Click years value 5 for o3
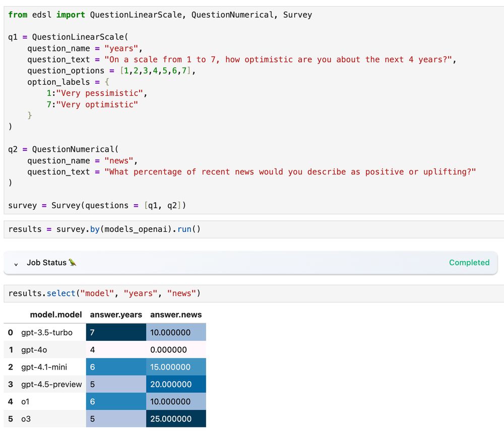Image resolution: width=504 pixels, height=433 pixels. 116,419
